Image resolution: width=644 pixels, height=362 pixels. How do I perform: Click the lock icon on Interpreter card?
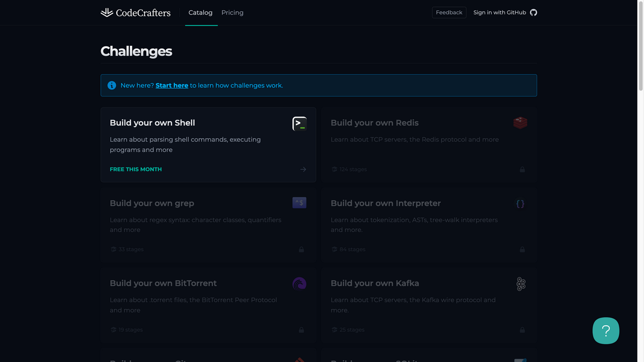[522, 249]
